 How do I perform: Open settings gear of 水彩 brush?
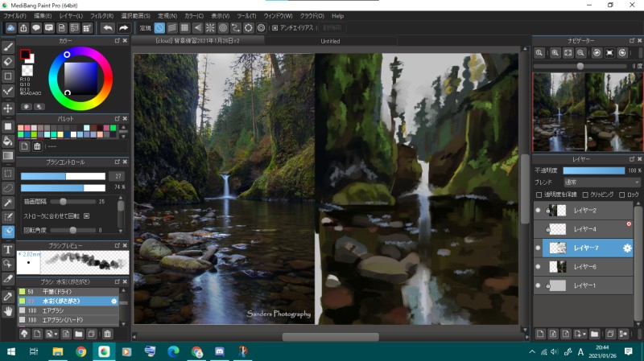[x=114, y=302]
